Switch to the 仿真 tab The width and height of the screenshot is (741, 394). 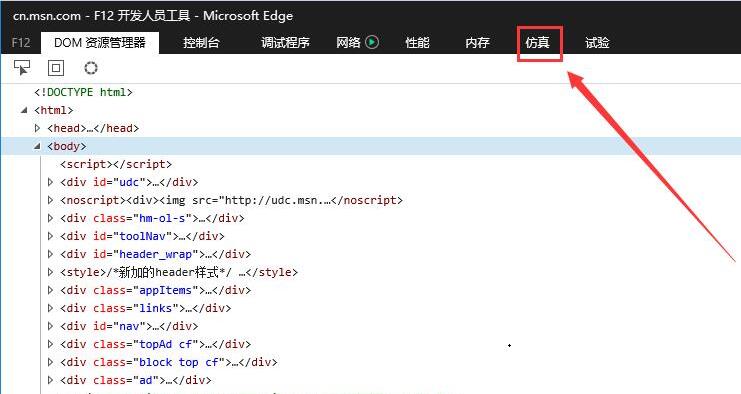point(538,43)
